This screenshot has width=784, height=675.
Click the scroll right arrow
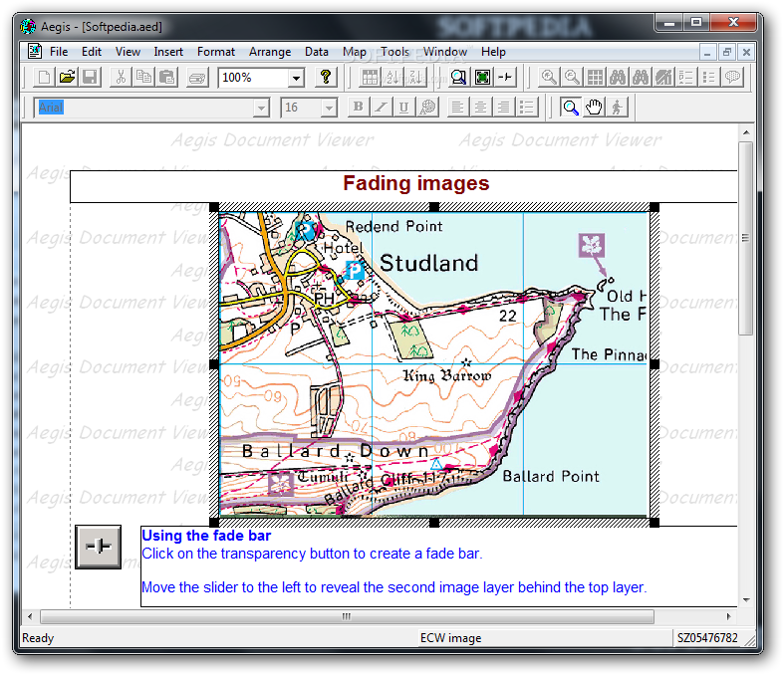[x=729, y=616]
